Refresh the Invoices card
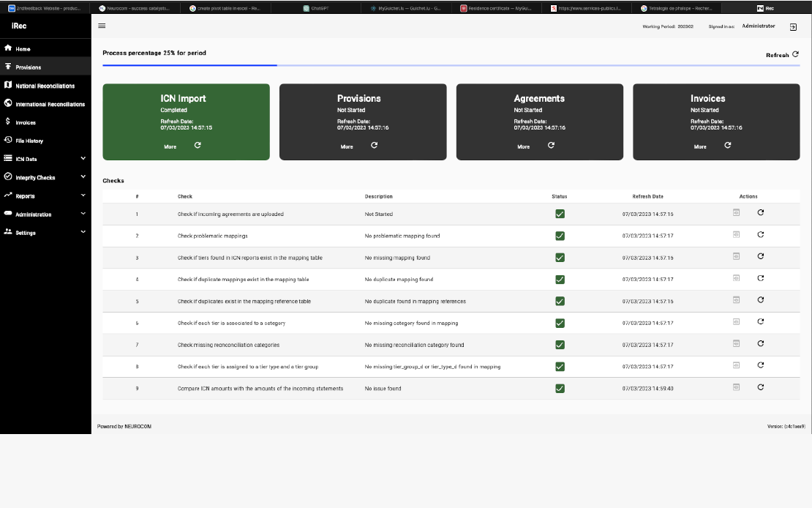 pyautogui.click(x=728, y=145)
